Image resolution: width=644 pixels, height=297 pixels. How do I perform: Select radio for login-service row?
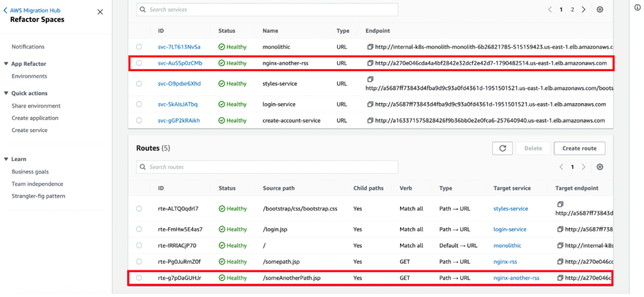[139, 104]
